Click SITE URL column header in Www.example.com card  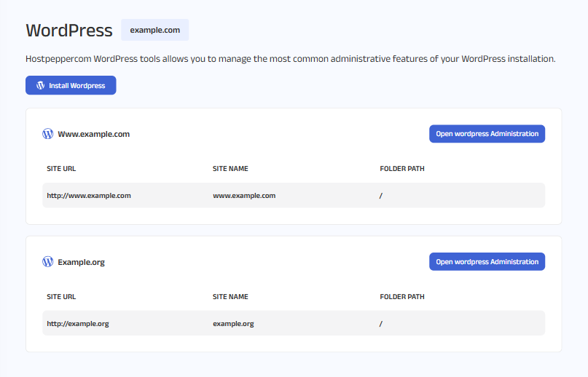pyautogui.click(x=61, y=169)
